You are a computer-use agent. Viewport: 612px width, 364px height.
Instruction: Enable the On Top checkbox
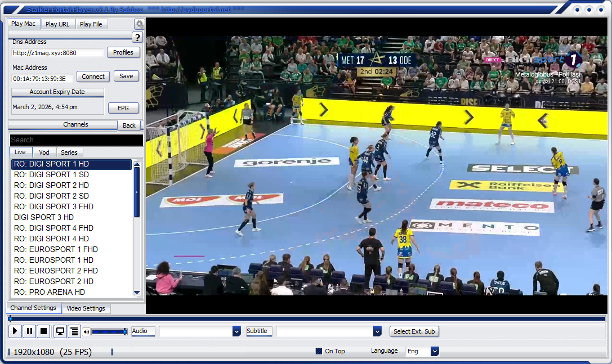coord(319,351)
